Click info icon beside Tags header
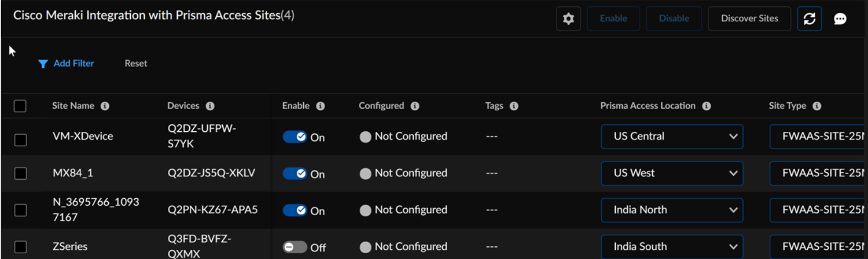Screen dimensions: 868x259 (x=514, y=106)
